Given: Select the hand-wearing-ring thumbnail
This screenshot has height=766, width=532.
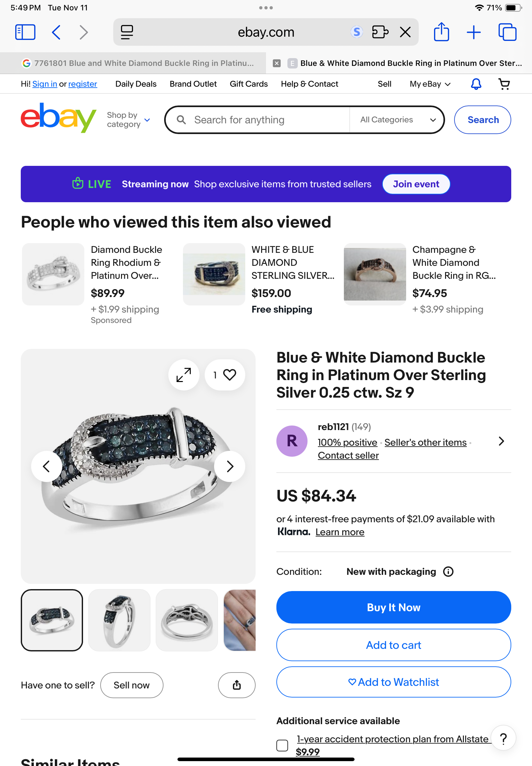Looking at the screenshot, I should [x=240, y=620].
